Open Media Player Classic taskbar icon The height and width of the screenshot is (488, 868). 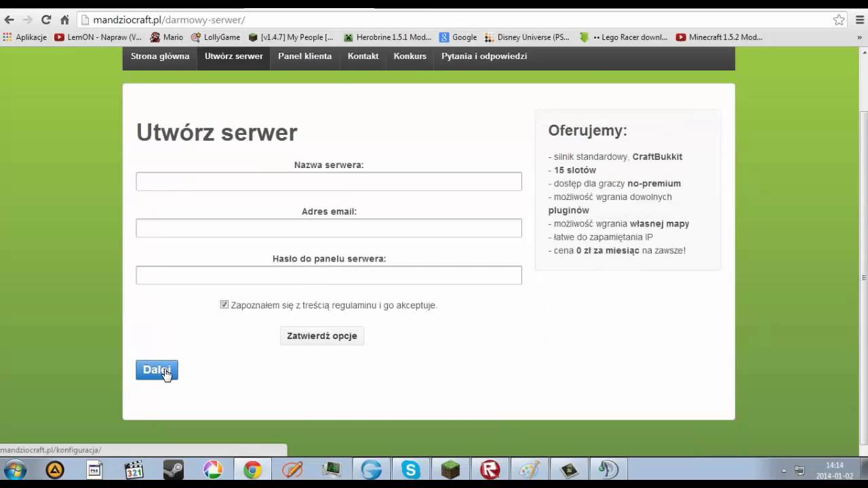(134, 470)
